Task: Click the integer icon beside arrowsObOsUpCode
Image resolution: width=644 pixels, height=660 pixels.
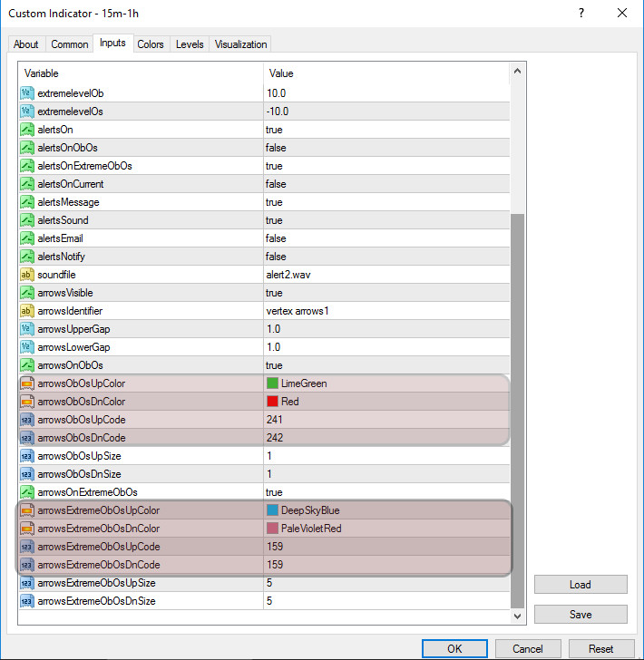Action: pos(26,420)
